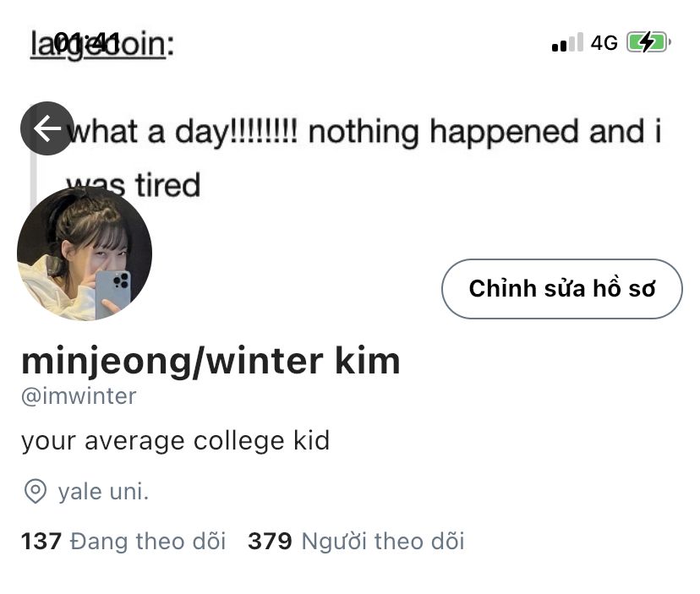Viewport: 700px width, 594px height.
Task: Tap the follower count number 379
Action: point(270,541)
